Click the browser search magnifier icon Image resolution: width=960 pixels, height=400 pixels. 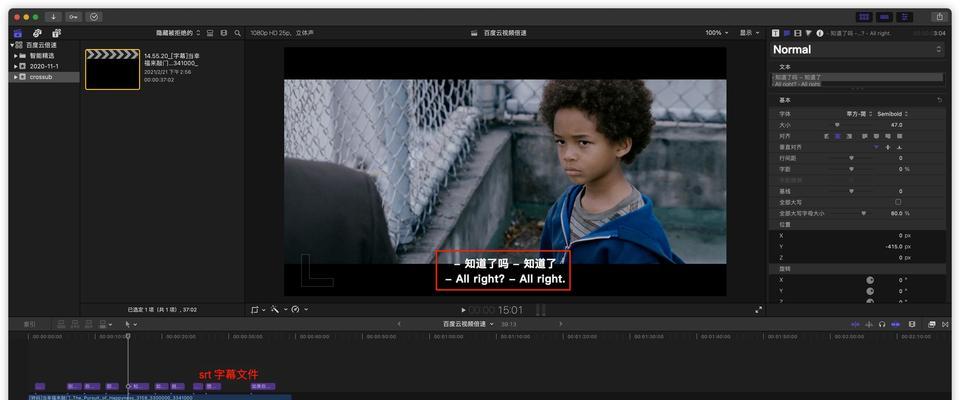(238, 33)
